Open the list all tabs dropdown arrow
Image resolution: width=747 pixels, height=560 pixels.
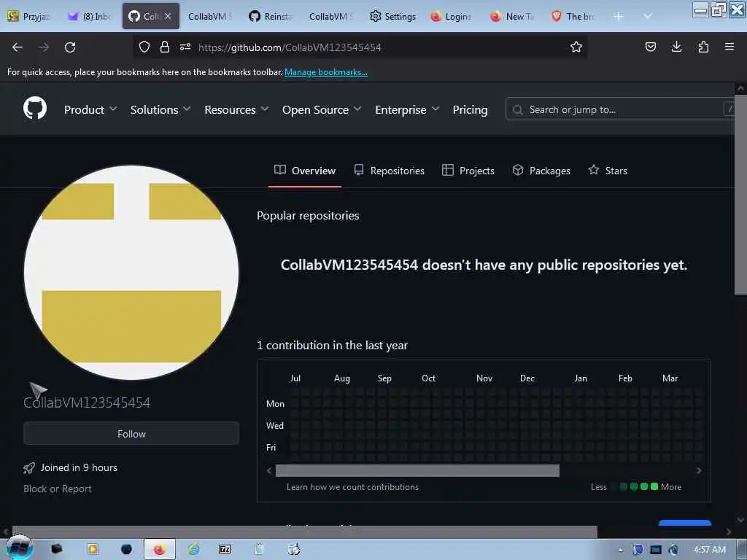648,16
